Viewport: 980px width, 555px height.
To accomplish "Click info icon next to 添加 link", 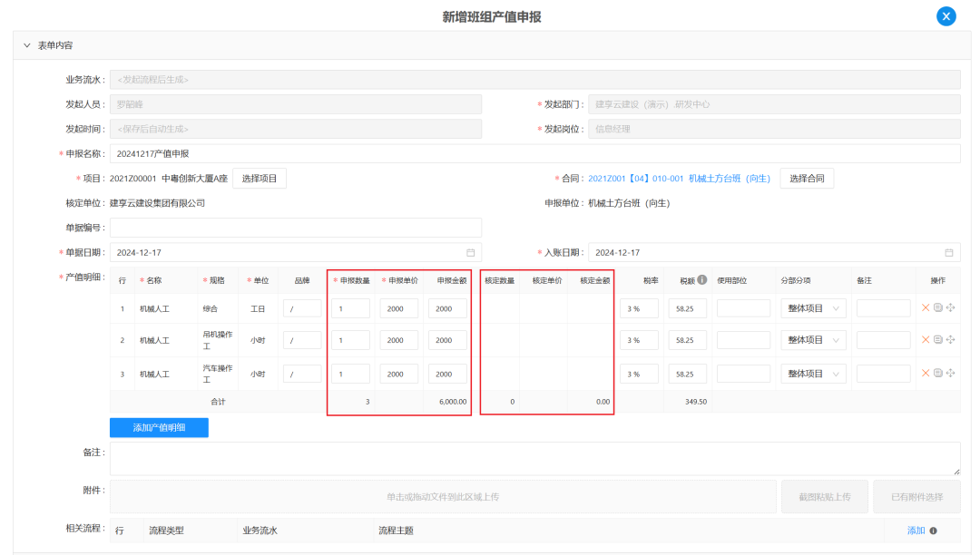I will (934, 531).
